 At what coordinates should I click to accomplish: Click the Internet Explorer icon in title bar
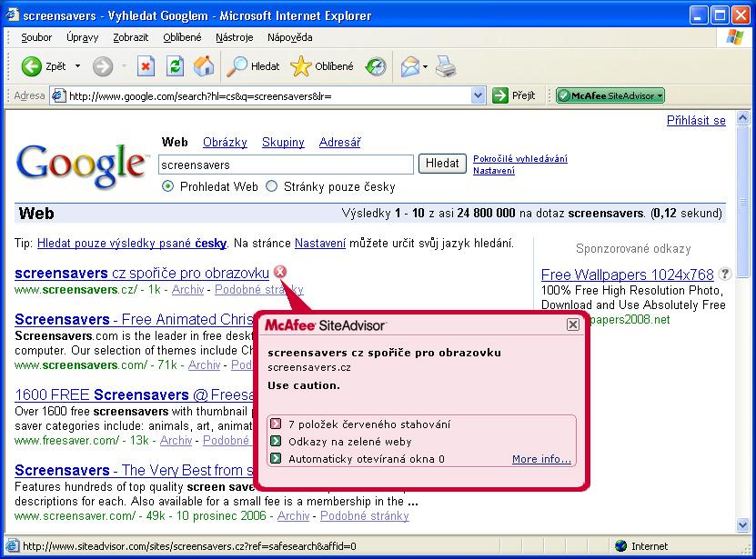12,15
